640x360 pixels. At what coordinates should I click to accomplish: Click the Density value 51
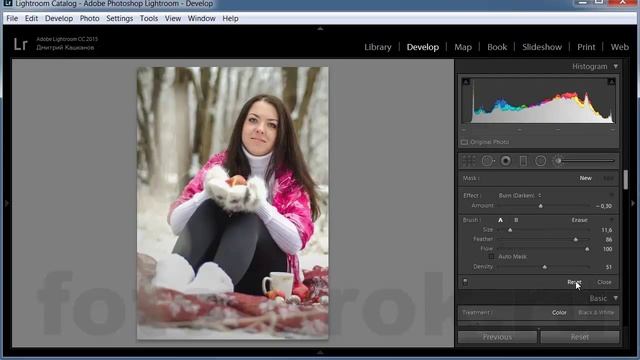pyautogui.click(x=609, y=267)
